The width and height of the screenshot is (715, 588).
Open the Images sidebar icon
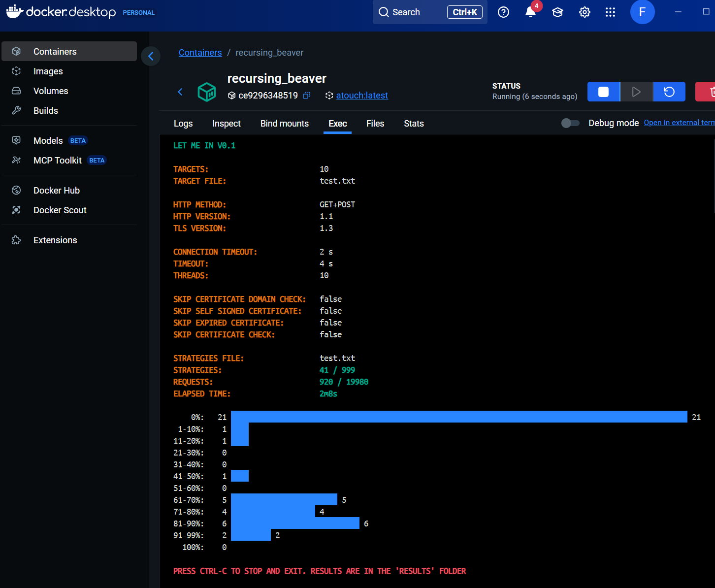tap(16, 71)
